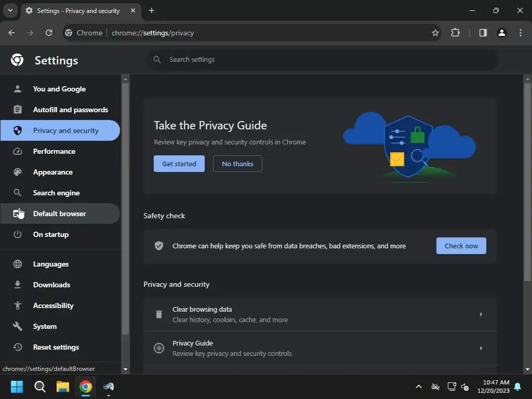Open Autofill and passwords section
Screen dimensions: 532x399
click(60, 110)
